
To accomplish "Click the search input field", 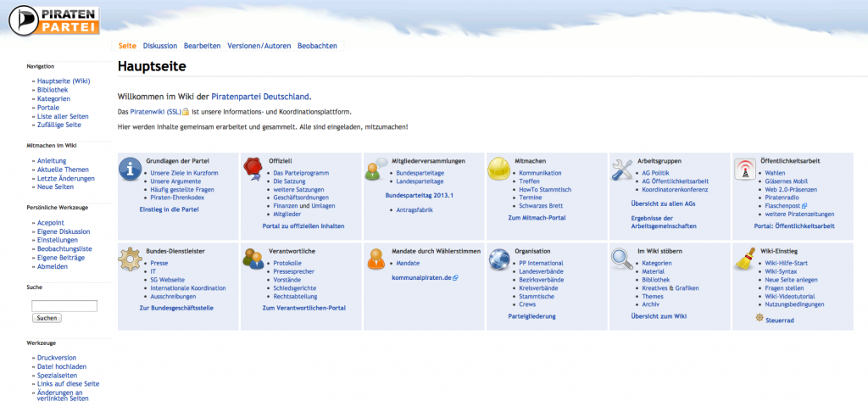I will point(64,305).
